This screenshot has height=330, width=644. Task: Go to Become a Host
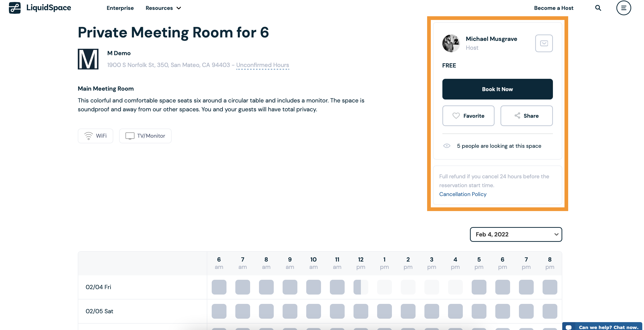click(x=553, y=8)
